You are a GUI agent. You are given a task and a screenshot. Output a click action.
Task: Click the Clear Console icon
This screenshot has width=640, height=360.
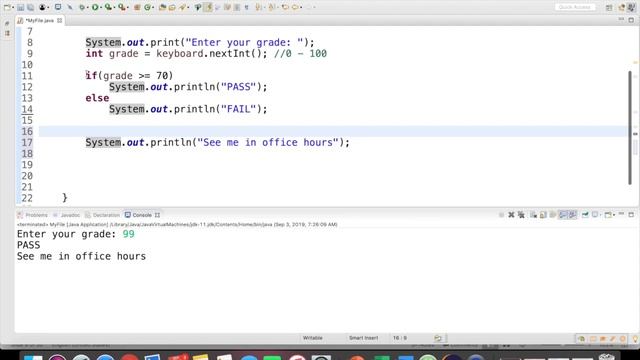pyautogui.click(x=533, y=215)
